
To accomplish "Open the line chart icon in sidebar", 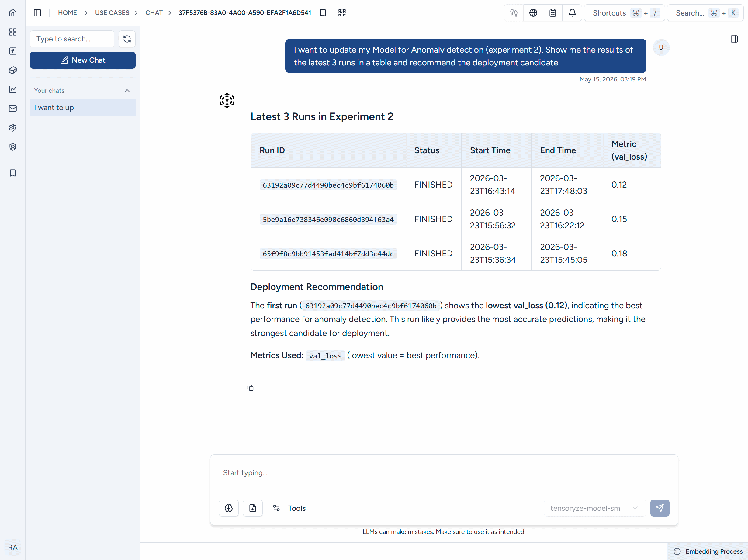I will tap(12, 89).
